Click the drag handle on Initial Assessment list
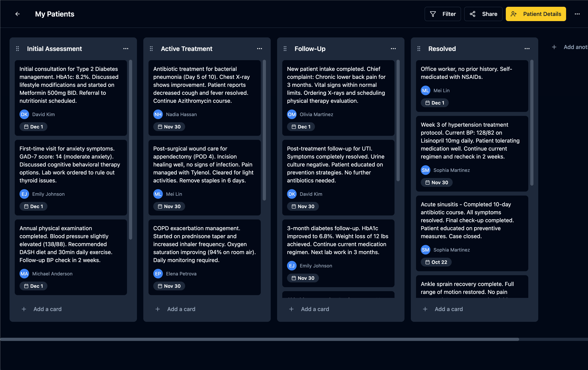The width and height of the screenshot is (588, 370). coord(17,49)
